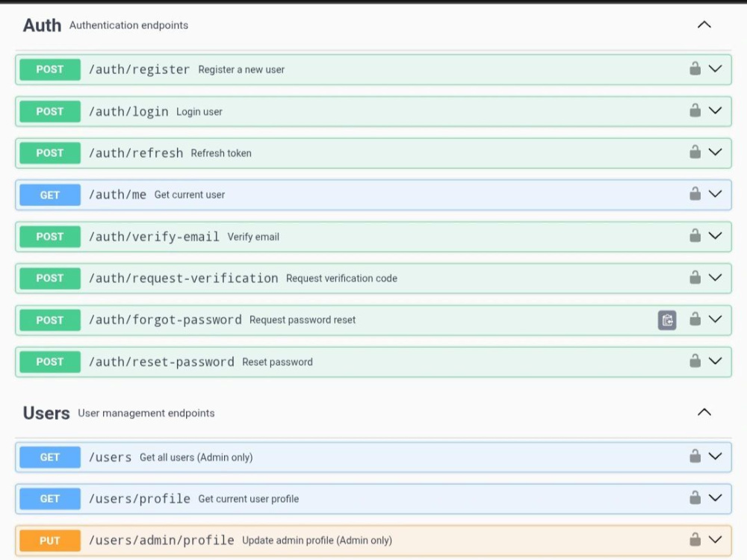Collapse the Users section chevron
This screenshot has height=560, width=747.
[x=704, y=412]
